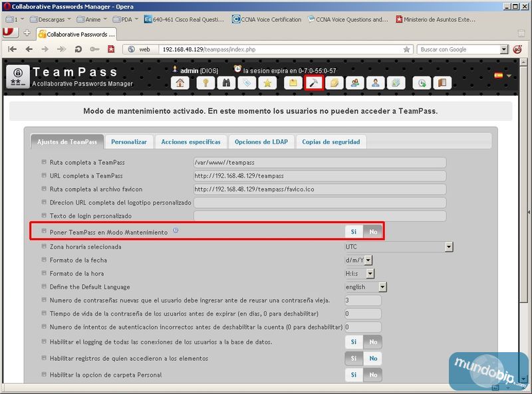Open the binoculars search icon
Image resolution: width=532 pixels, height=394 pixels.
pyautogui.click(x=226, y=83)
